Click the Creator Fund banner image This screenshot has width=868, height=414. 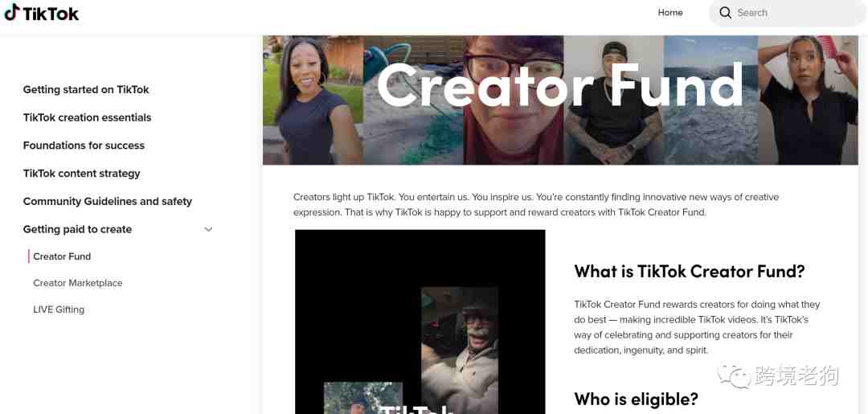pos(560,100)
